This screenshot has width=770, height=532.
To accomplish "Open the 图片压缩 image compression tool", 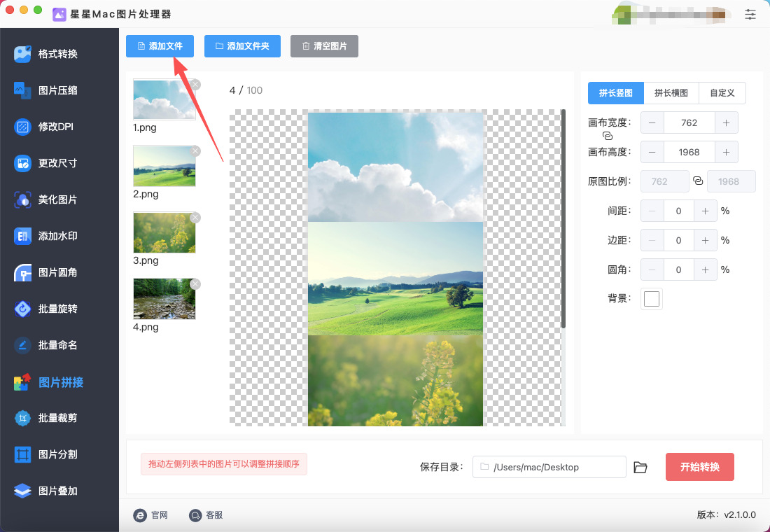I will pyautogui.click(x=47, y=90).
